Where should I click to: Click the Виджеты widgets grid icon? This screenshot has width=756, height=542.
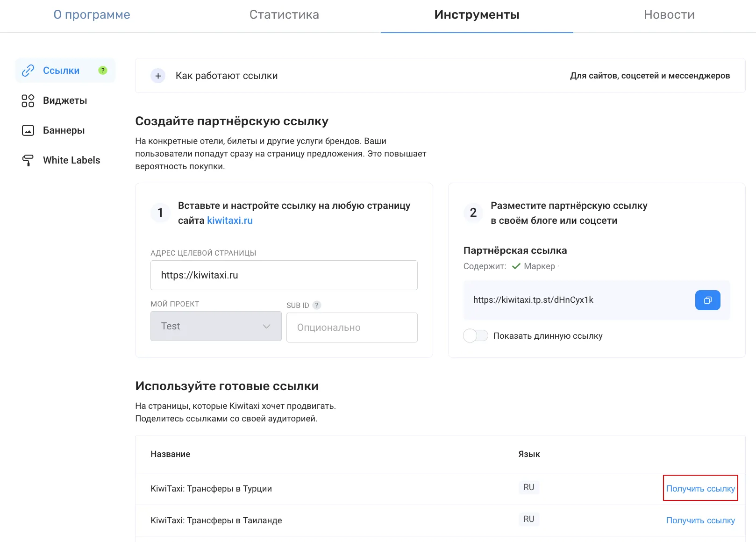coord(28,100)
